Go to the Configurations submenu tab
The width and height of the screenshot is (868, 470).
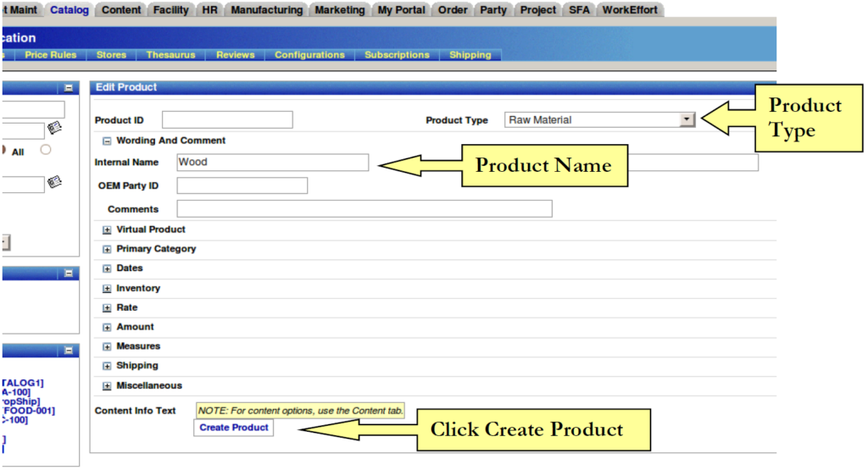309,55
